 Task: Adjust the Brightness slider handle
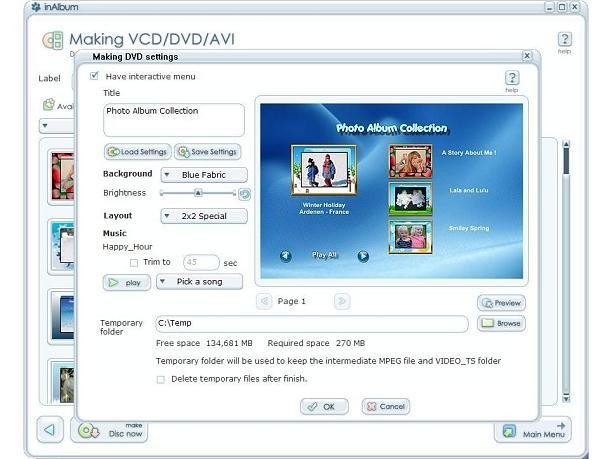(198, 193)
